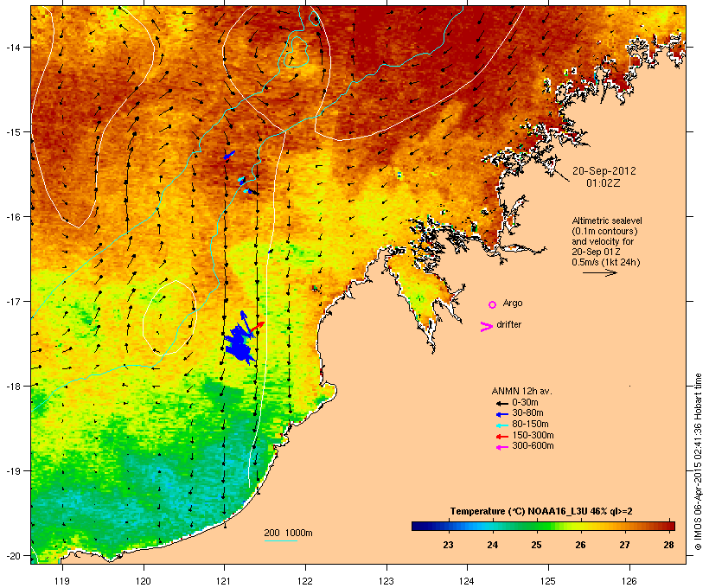This screenshot has width=709, height=588.
Task: Click the longitude axis label 125
Action: point(548,581)
